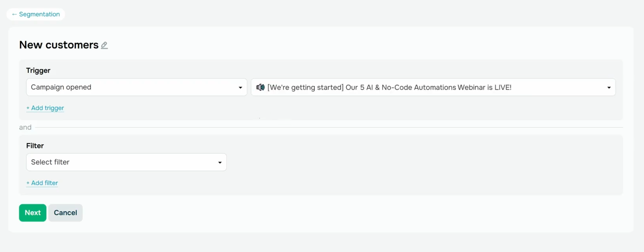Image resolution: width=644 pixels, height=252 pixels.
Task: Click the chevron on the webinar campaign selector
Action: [x=609, y=87]
